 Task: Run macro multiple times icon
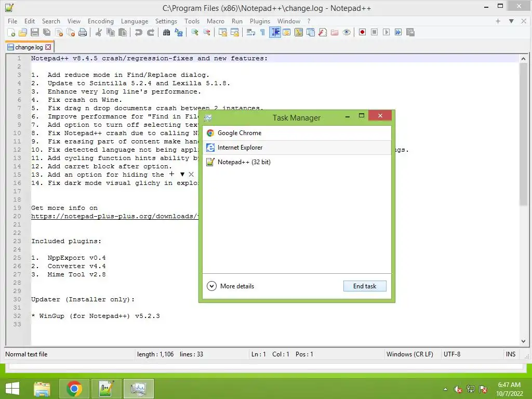pos(398,32)
